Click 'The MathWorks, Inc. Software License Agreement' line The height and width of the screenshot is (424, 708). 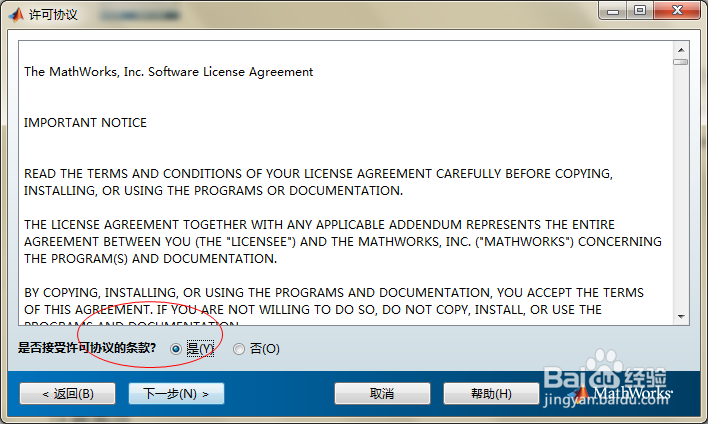(x=168, y=72)
